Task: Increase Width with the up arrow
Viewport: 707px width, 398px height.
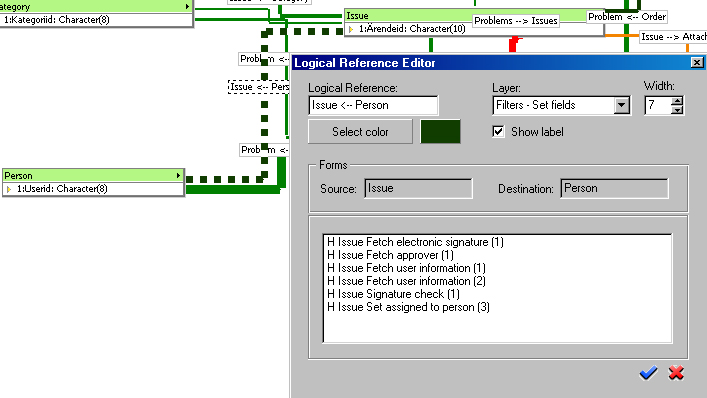Action: tap(677, 101)
